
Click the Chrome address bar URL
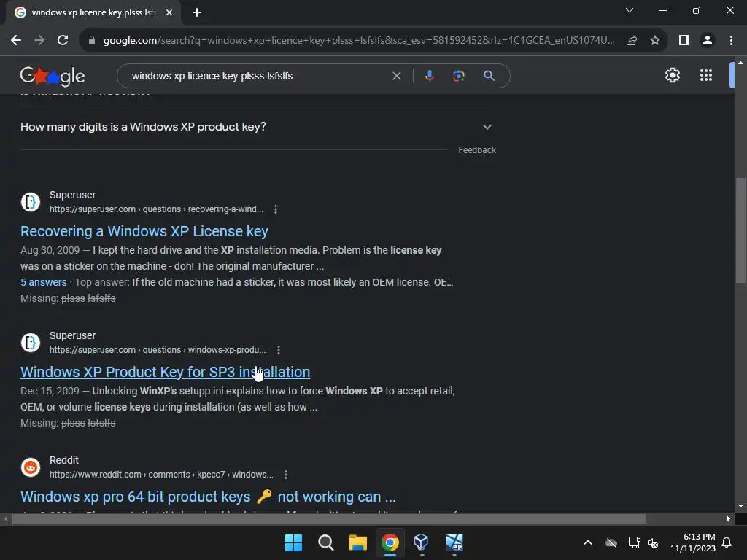(x=359, y=41)
